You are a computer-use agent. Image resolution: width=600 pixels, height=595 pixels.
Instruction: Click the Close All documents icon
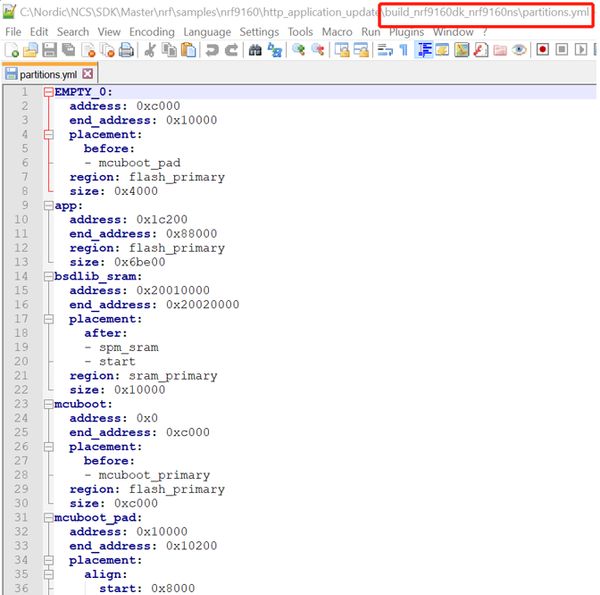point(107,50)
